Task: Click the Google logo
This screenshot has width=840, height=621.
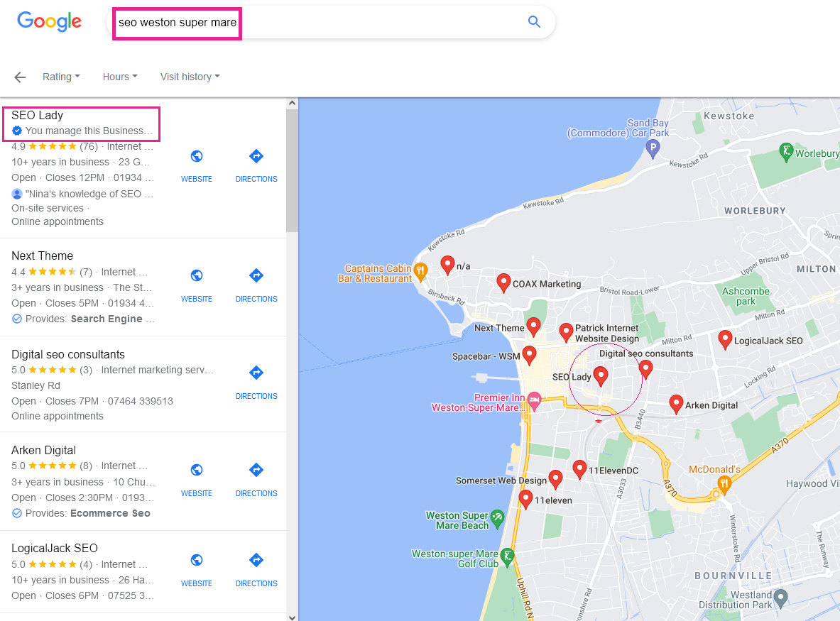Action: coord(49,21)
